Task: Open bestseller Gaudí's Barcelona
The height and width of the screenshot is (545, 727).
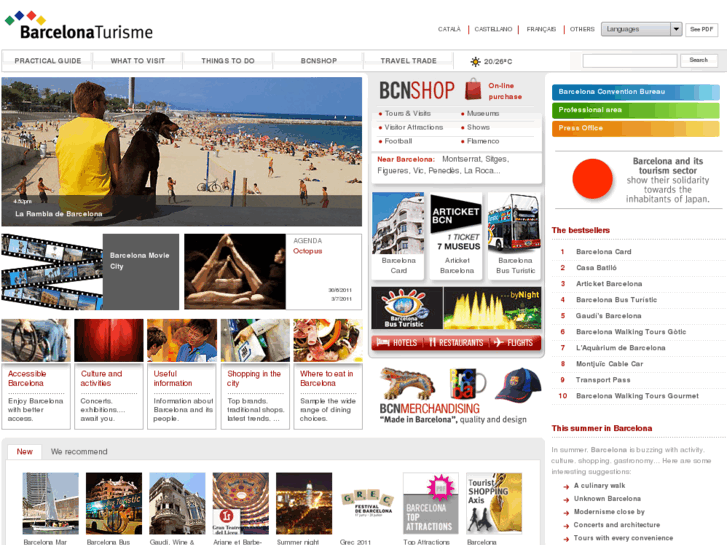Action: coord(608,316)
